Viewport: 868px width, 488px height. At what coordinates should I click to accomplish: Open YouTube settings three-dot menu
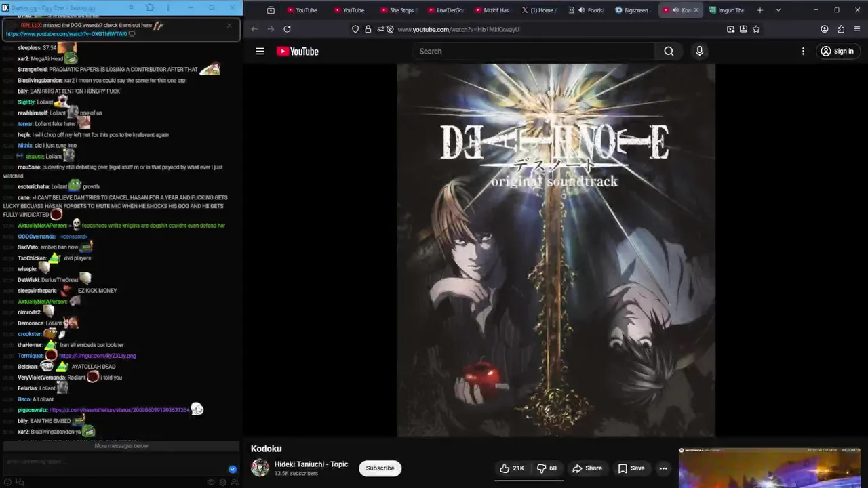coord(803,52)
